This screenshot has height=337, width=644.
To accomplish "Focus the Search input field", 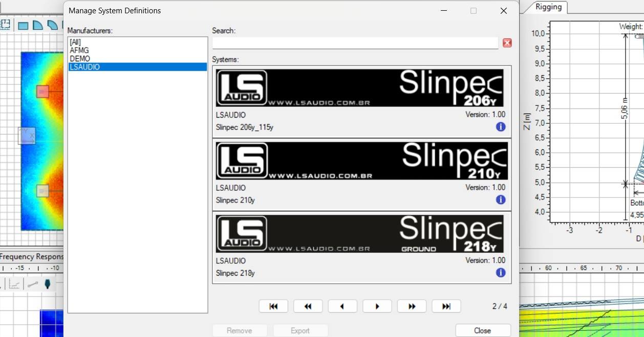I will [355, 43].
